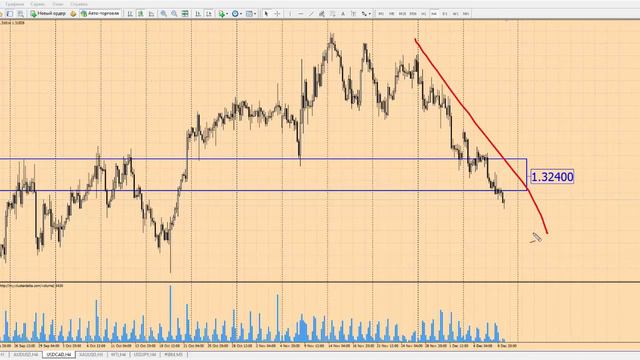Switch to the W1 timeframe

(x=456, y=13)
